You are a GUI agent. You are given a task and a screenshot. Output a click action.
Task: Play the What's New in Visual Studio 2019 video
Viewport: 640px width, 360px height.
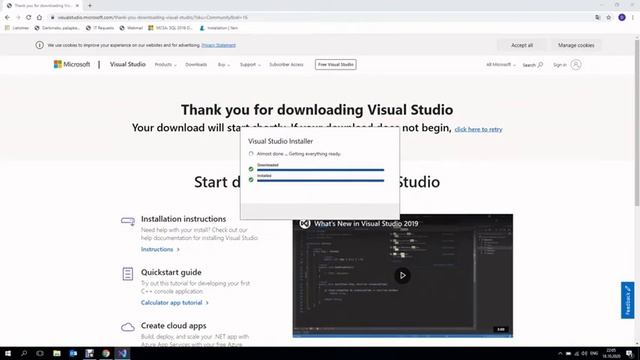click(402, 276)
